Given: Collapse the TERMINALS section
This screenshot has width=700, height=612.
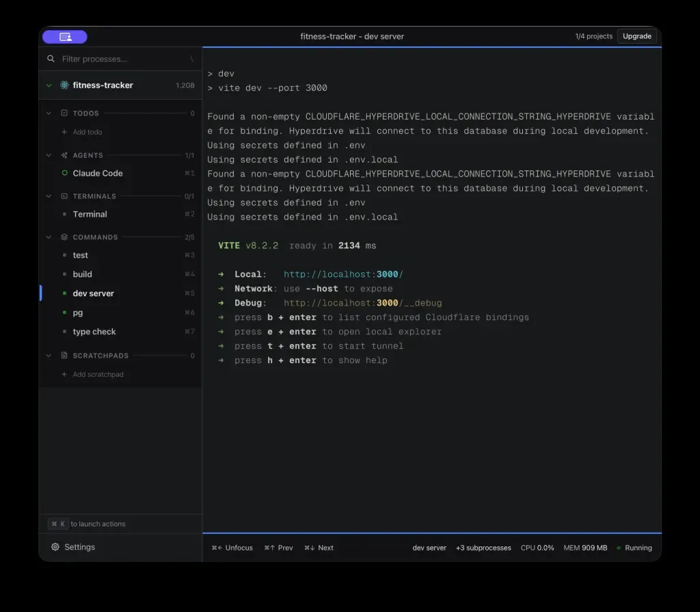Looking at the screenshot, I should click(x=49, y=196).
